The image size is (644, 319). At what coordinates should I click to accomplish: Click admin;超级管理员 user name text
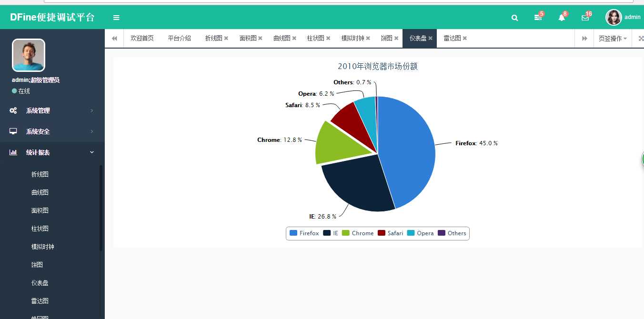coord(36,80)
